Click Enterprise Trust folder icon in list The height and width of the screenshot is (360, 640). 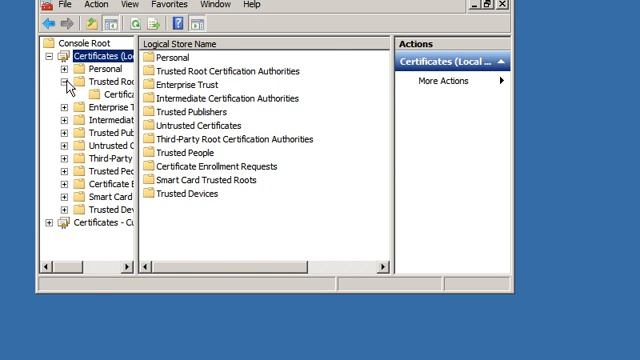tap(149, 84)
